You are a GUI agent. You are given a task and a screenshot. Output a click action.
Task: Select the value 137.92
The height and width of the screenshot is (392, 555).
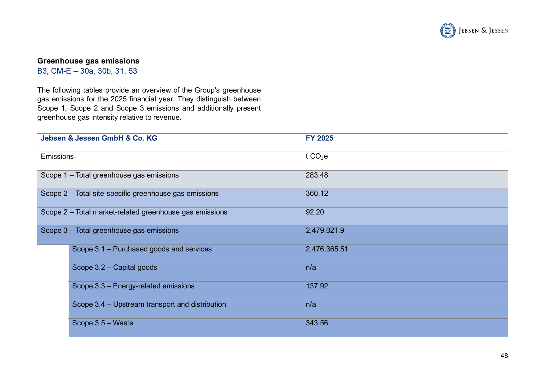317,286
